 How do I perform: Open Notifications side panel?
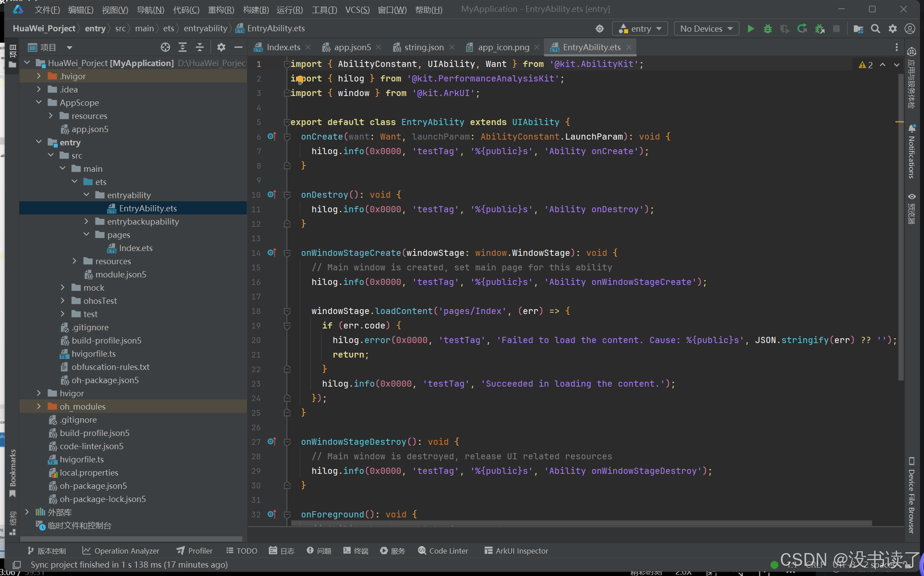[912, 152]
